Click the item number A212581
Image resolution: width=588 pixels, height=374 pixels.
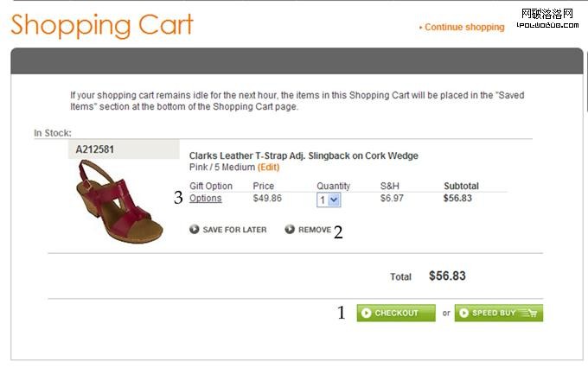click(95, 149)
